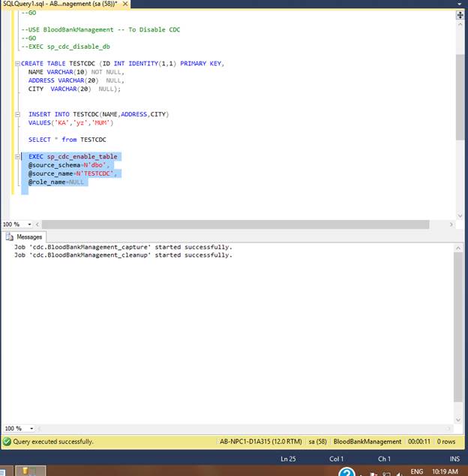468x476 pixels.
Task: Click the '0 rows' status entry
Action: pyautogui.click(x=446, y=441)
